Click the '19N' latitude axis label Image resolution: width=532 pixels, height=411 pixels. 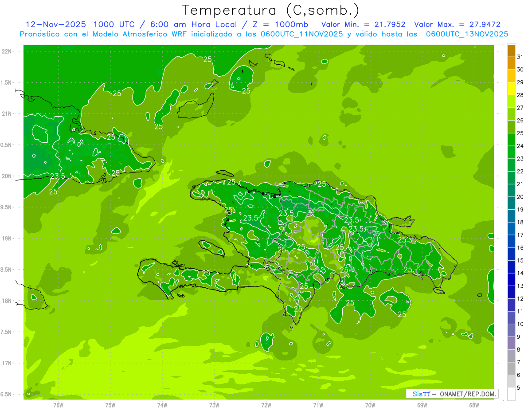point(7,238)
